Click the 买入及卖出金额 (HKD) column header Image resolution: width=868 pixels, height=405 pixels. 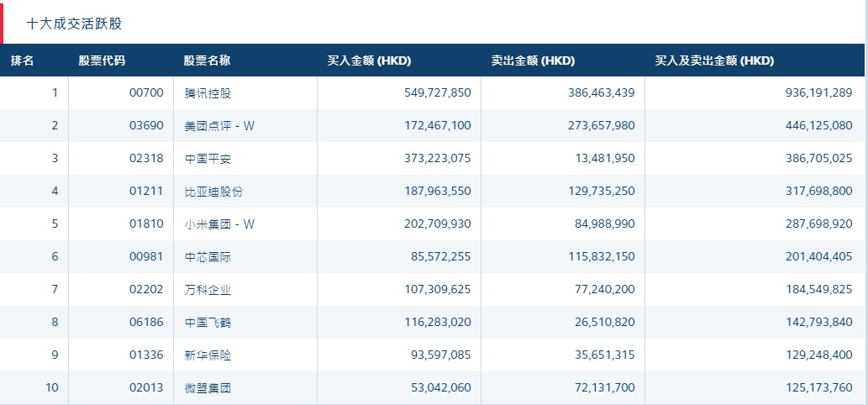coord(714,60)
